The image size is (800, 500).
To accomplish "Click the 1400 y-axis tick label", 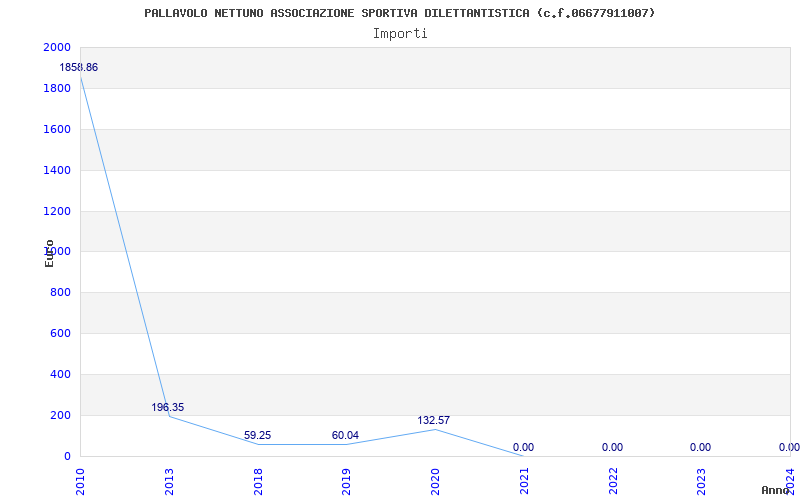I will click(58, 170).
